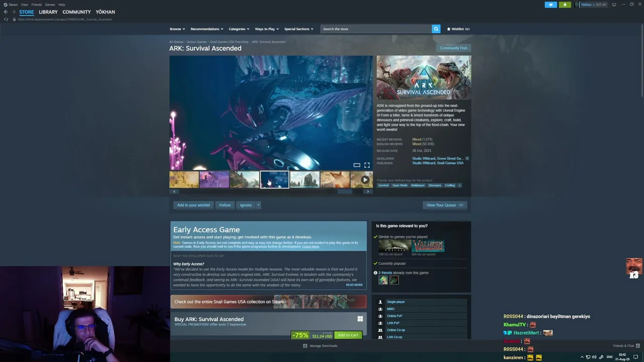Go forward with the Steam forward arrow
Image resolution: width=644 pixels, height=362 pixels.
[13, 12]
